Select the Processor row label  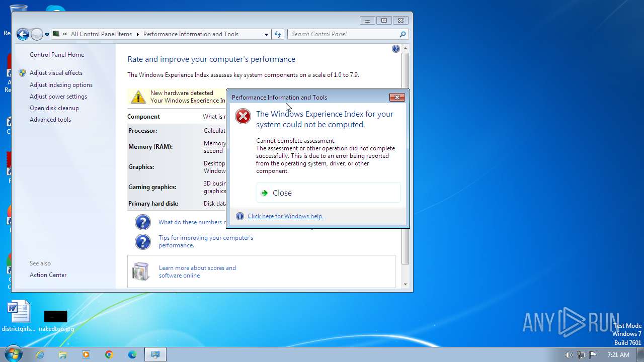pos(142,131)
